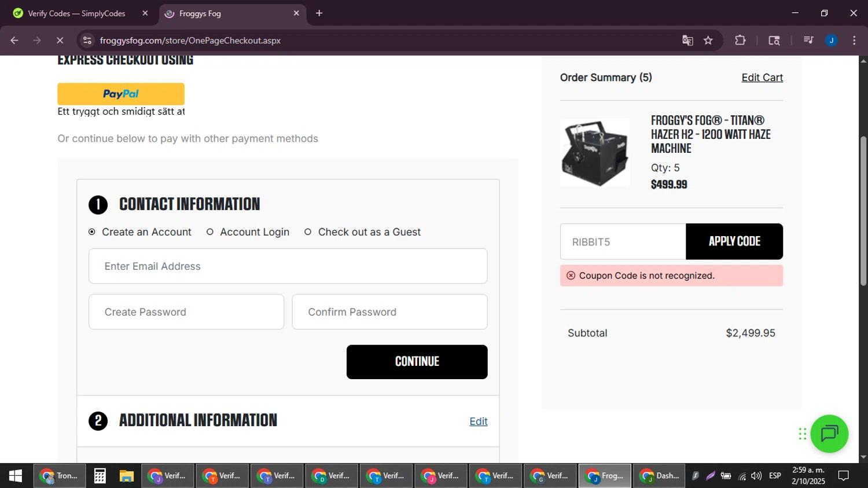Screen dimensions: 868x488
Task: Open the taskbar clock 2:59 a. m.
Action: click(808, 476)
